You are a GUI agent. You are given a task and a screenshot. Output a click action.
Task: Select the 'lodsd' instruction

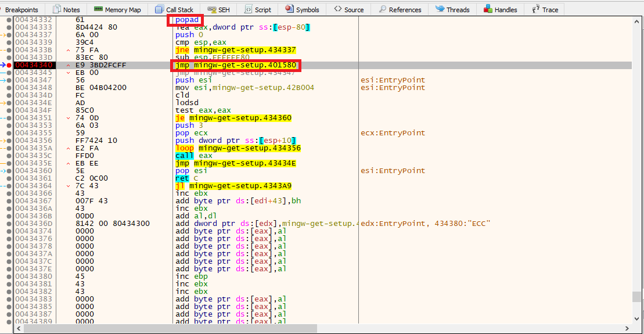(x=187, y=103)
